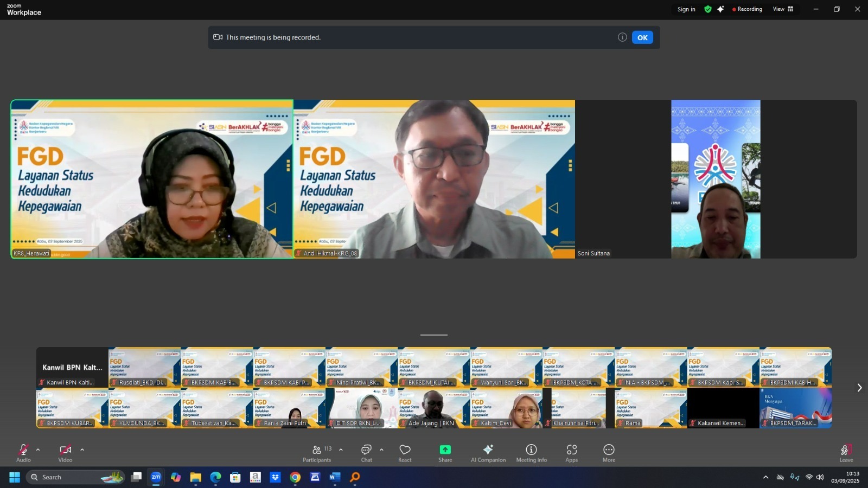Dismiss the recording notice with OK

[642, 37]
